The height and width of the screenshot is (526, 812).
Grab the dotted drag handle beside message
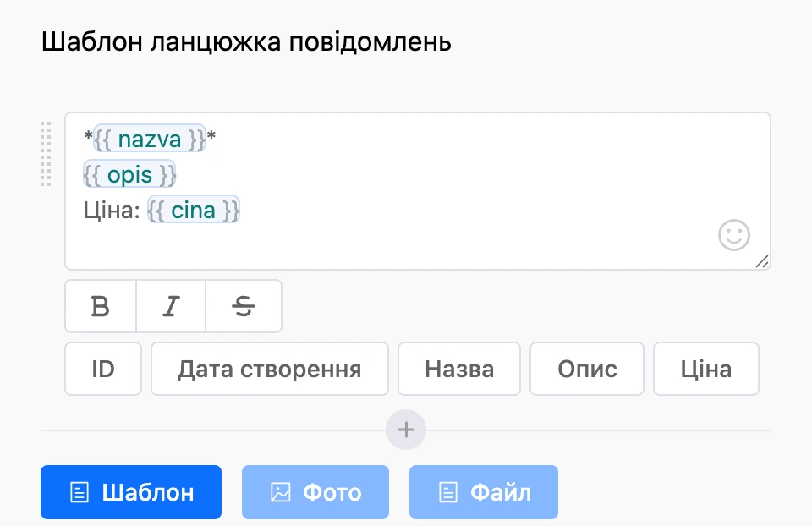tap(46, 154)
